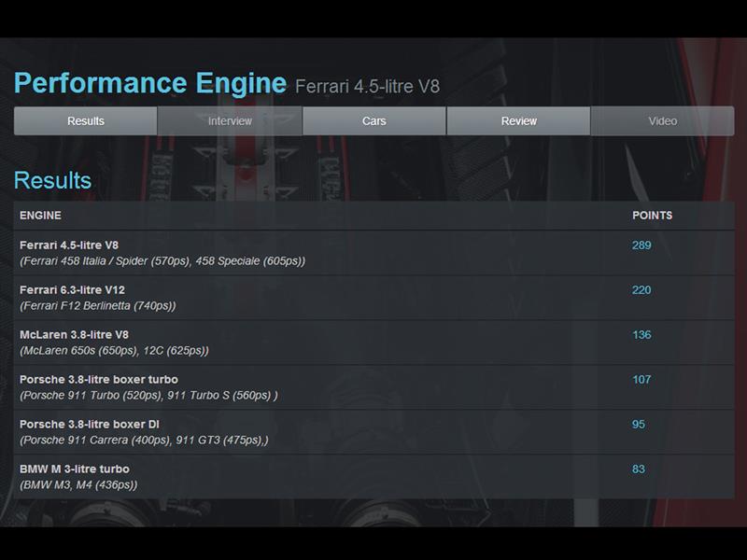The image size is (747, 560).
Task: Click the Performance Engine heading
Action: [x=150, y=83]
